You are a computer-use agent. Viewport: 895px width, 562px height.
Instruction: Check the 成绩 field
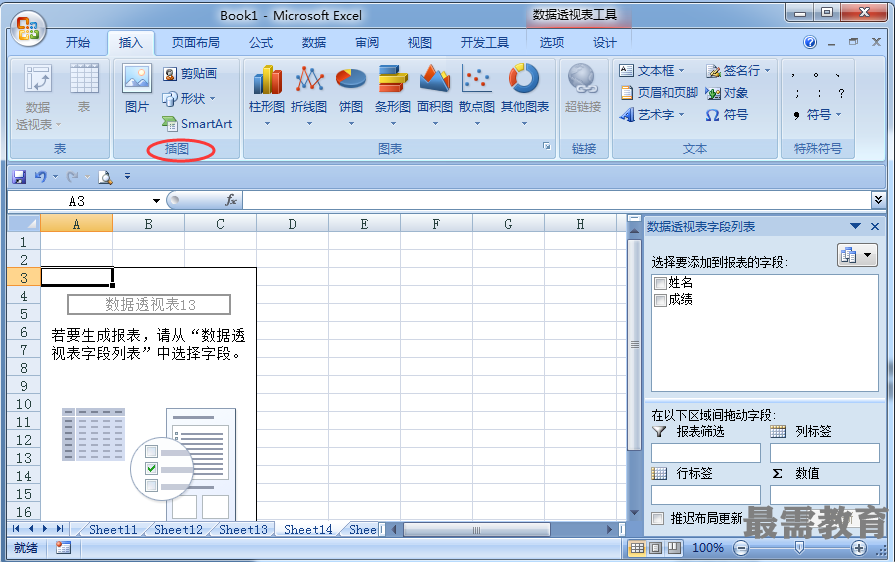pyautogui.click(x=660, y=300)
